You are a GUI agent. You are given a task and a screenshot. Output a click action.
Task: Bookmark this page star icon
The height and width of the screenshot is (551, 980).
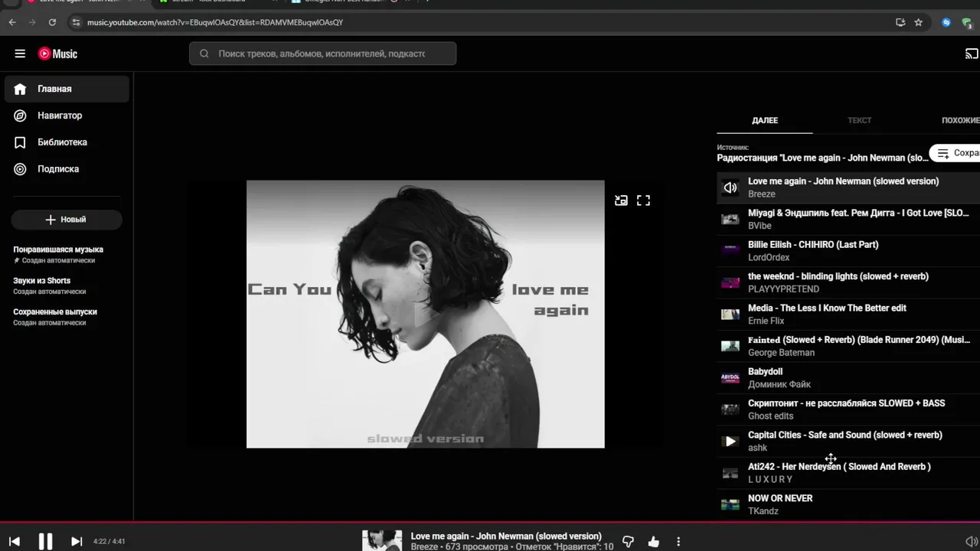pos(919,22)
